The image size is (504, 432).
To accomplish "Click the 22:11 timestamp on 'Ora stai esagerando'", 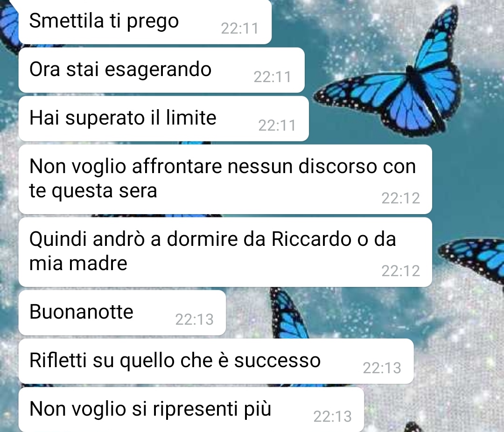I will pos(272,77).
